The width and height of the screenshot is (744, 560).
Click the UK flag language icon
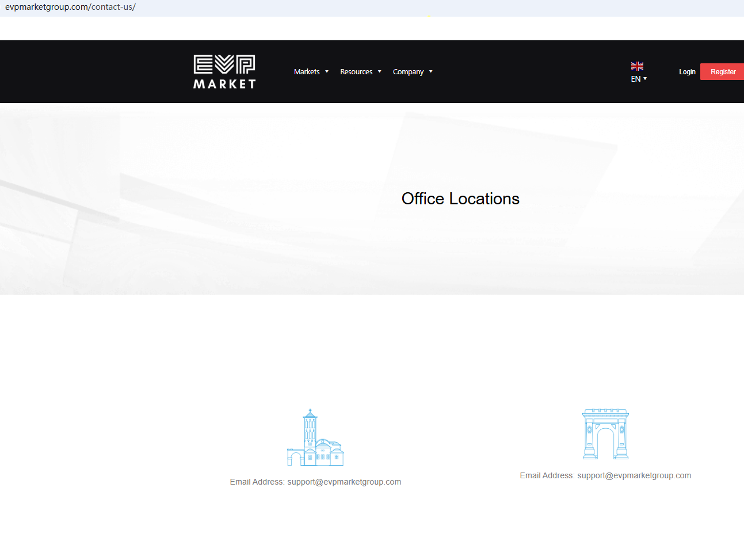637,66
